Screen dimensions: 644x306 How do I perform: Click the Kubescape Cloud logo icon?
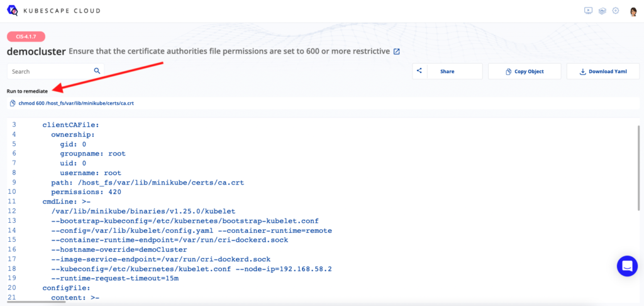[x=12, y=11]
